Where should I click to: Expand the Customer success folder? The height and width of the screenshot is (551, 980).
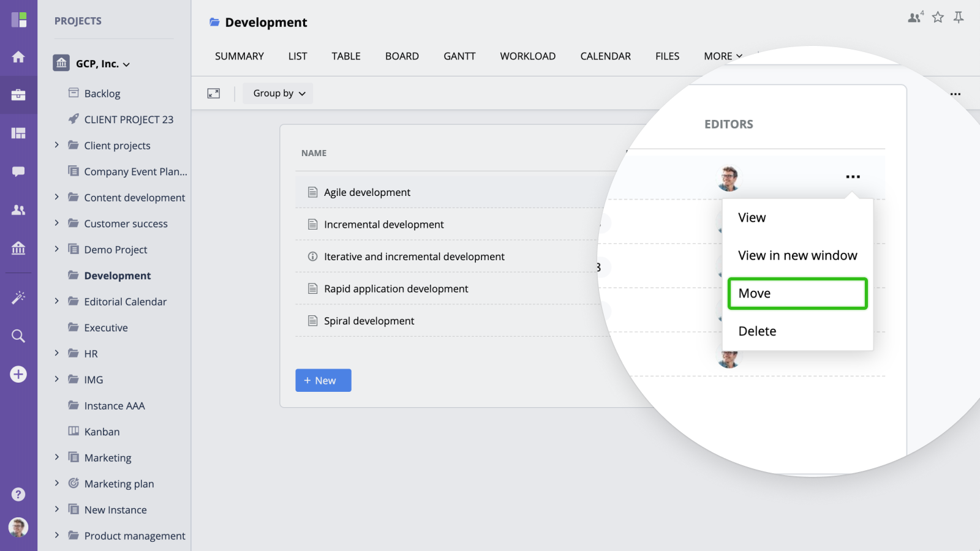coord(56,223)
